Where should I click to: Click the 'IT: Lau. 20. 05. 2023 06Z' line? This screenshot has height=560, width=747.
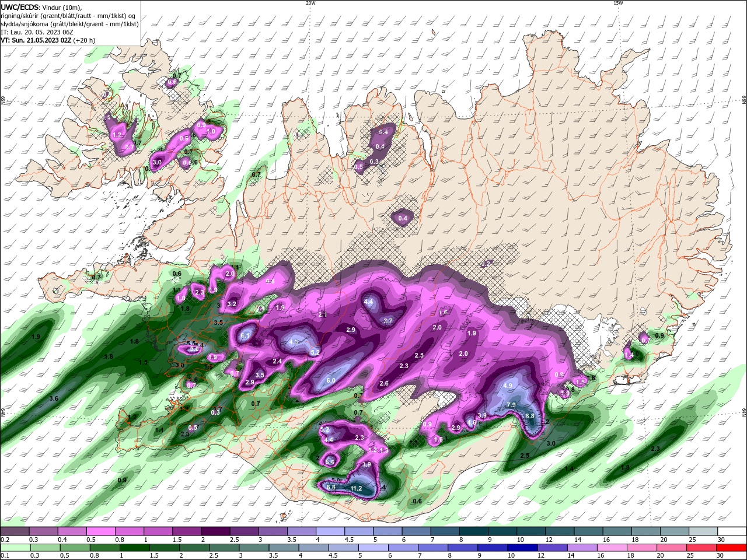[x=36, y=32]
